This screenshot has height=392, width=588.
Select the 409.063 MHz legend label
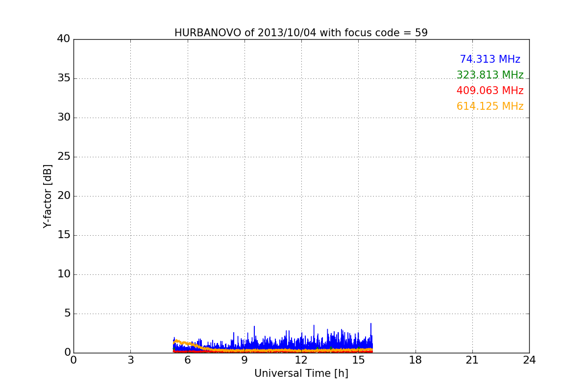(x=490, y=91)
